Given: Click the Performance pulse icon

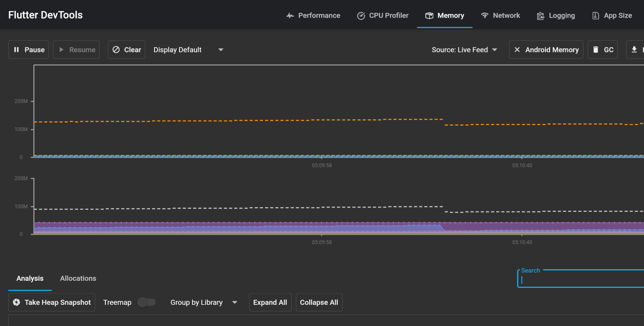Looking at the screenshot, I should [x=290, y=16].
